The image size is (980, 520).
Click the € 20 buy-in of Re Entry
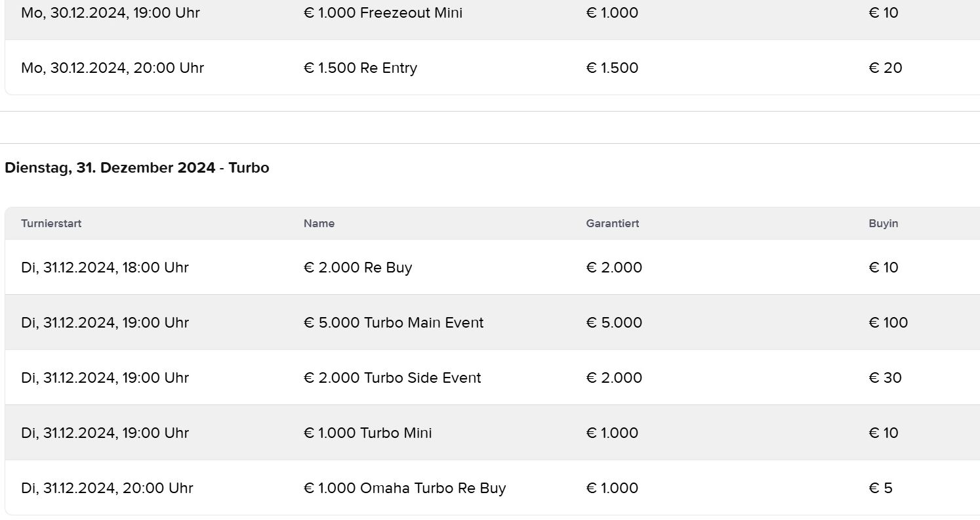point(885,68)
